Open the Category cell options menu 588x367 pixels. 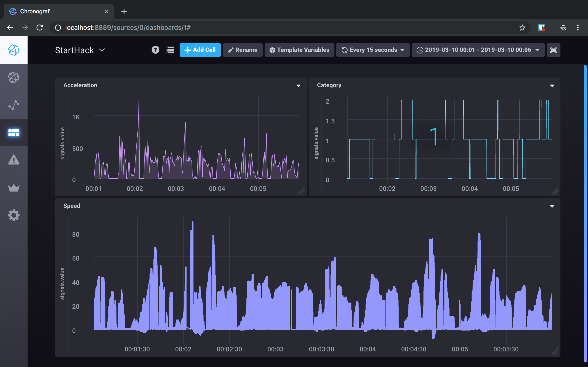click(x=552, y=86)
